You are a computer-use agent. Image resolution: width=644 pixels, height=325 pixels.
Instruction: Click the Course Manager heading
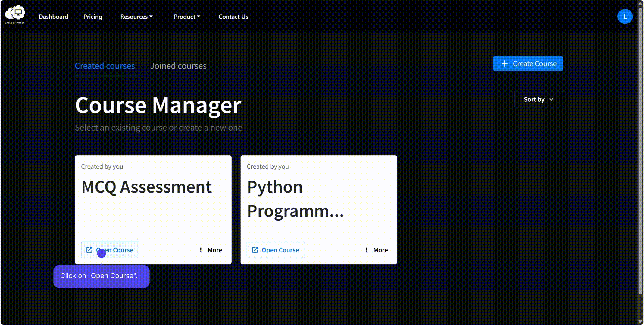tap(158, 105)
